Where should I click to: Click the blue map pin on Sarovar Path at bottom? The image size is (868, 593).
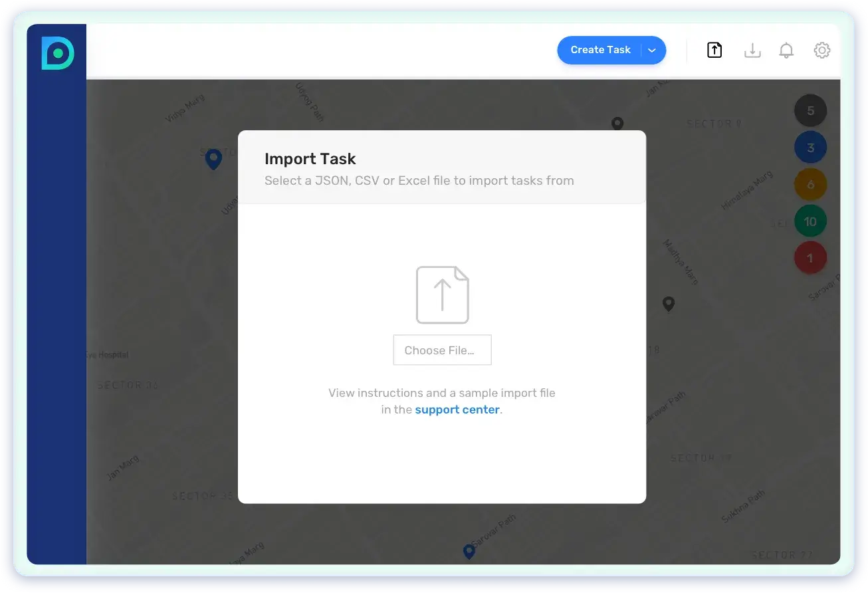469,551
